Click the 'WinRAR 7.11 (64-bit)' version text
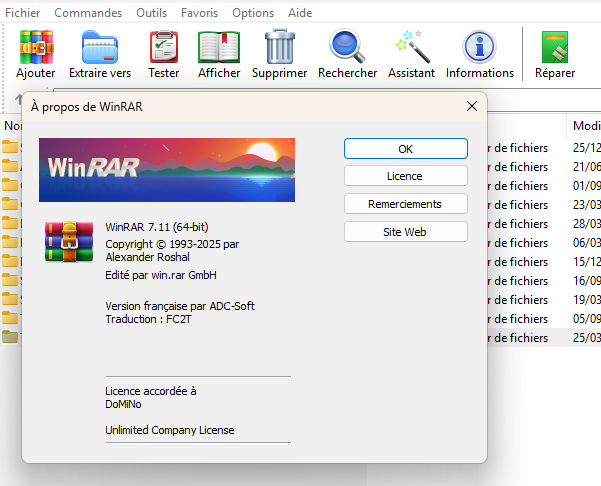The height and width of the screenshot is (486, 601). tap(157, 227)
